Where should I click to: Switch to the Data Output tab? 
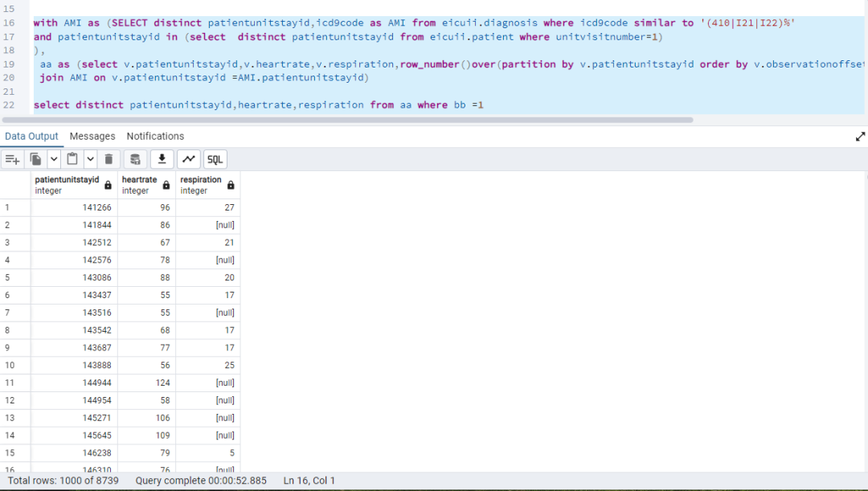click(x=31, y=136)
